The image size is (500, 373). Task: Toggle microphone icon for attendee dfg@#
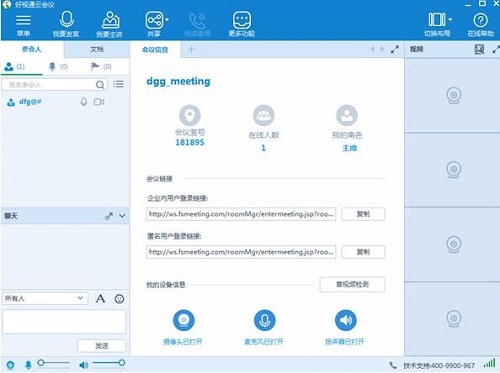(84, 102)
